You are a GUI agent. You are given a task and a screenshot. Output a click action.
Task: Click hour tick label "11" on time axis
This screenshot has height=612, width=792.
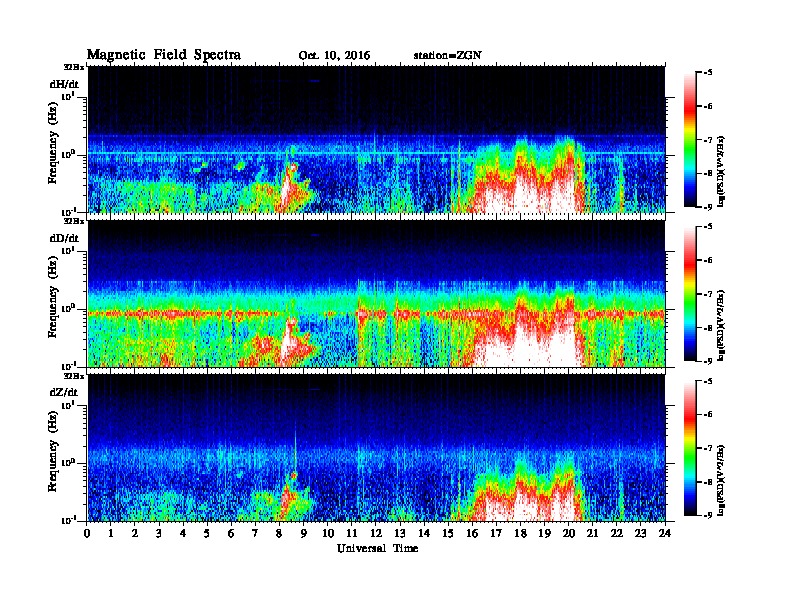click(352, 533)
